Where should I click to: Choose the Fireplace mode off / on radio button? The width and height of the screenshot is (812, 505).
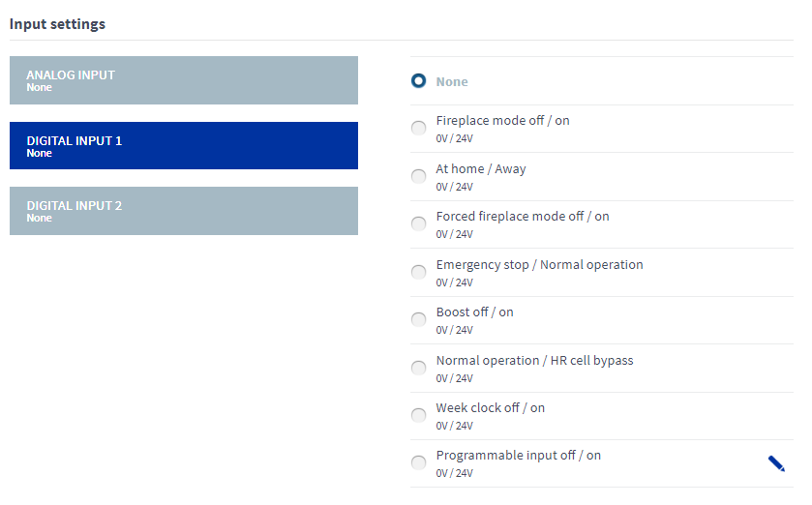point(418,129)
